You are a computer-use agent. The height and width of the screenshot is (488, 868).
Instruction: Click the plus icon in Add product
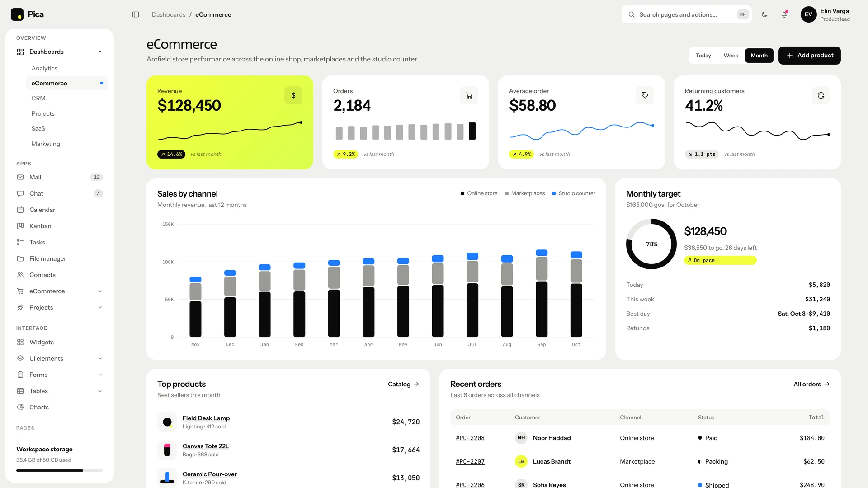coord(790,56)
